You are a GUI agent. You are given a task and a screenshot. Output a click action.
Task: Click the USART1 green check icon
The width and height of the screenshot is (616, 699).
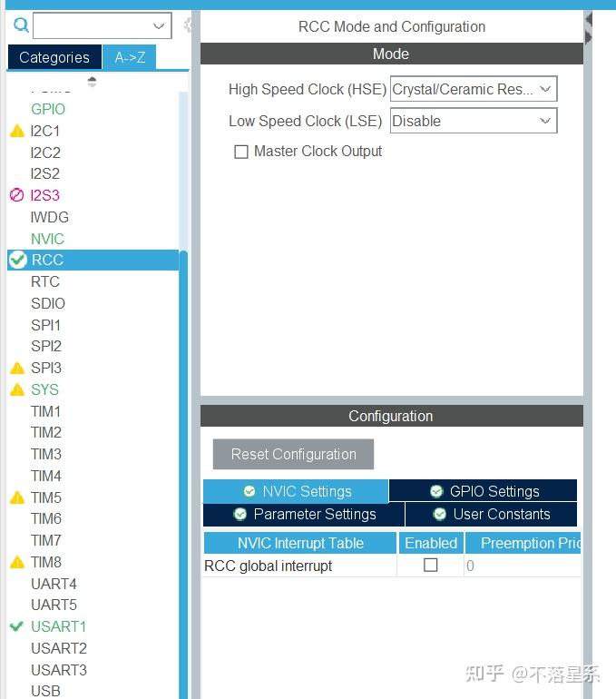(x=16, y=626)
